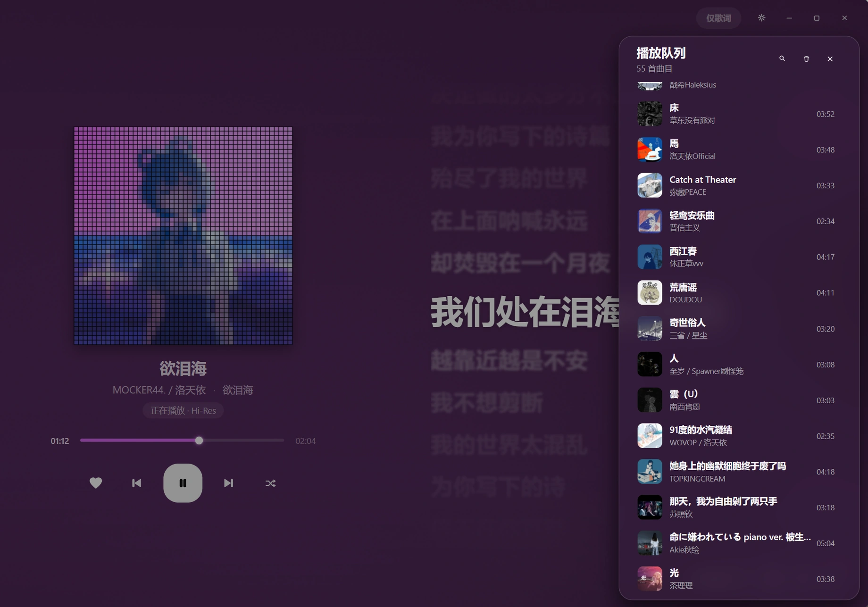Close the 播放队列 panel
The image size is (868, 607).
pyautogui.click(x=830, y=58)
